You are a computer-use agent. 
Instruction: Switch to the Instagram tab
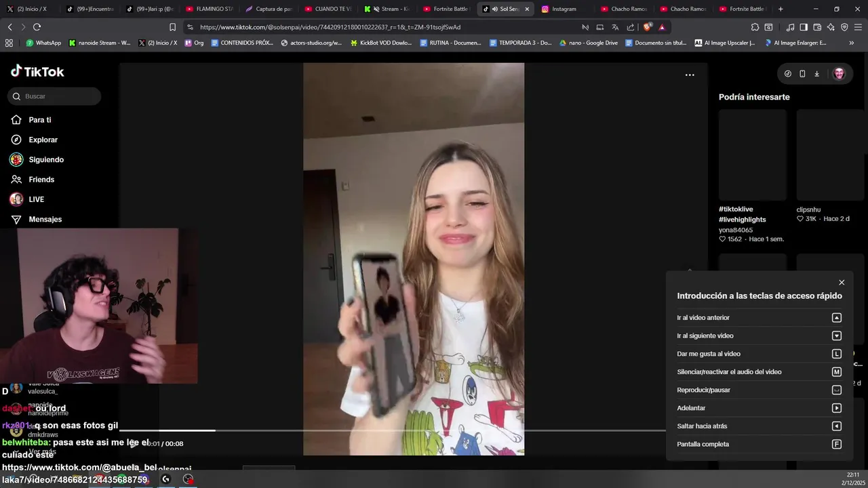tap(563, 9)
